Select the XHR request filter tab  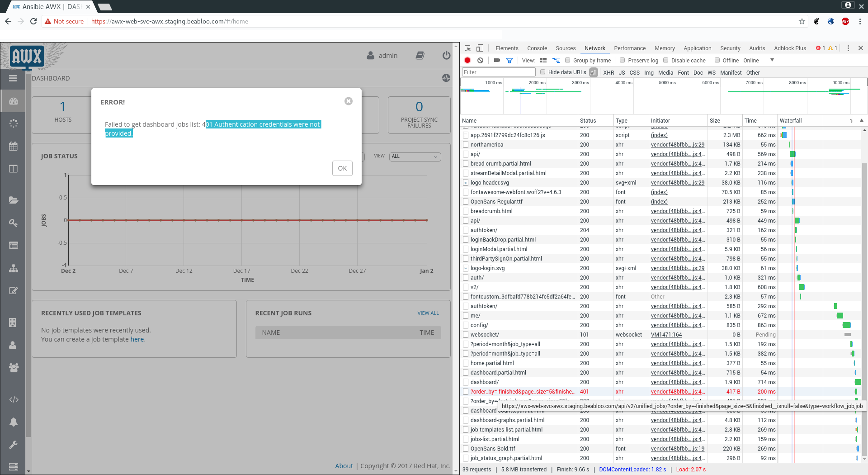tap(609, 72)
